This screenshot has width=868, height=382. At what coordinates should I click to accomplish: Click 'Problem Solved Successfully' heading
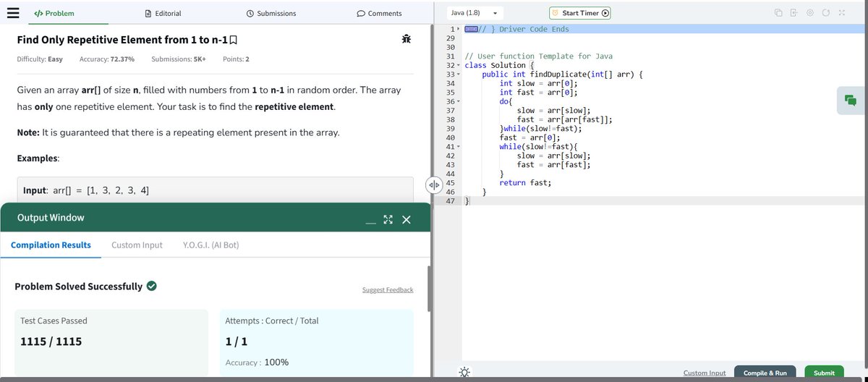click(x=79, y=286)
